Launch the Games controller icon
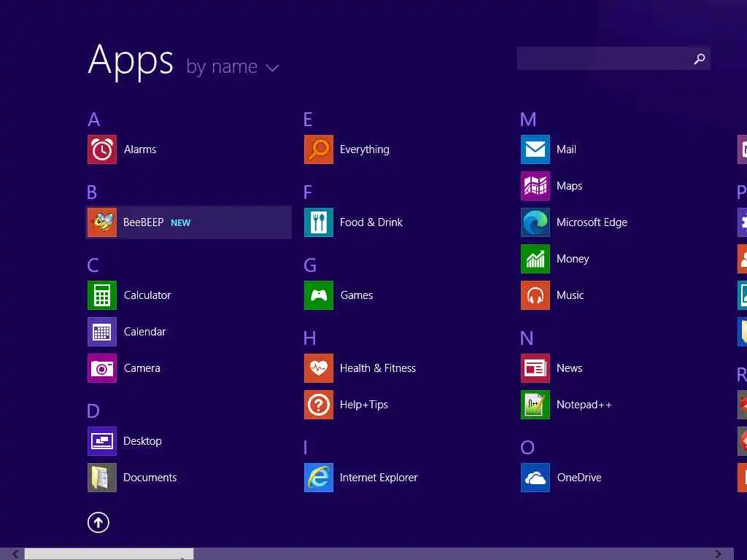The height and width of the screenshot is (560, 747). 319,295
